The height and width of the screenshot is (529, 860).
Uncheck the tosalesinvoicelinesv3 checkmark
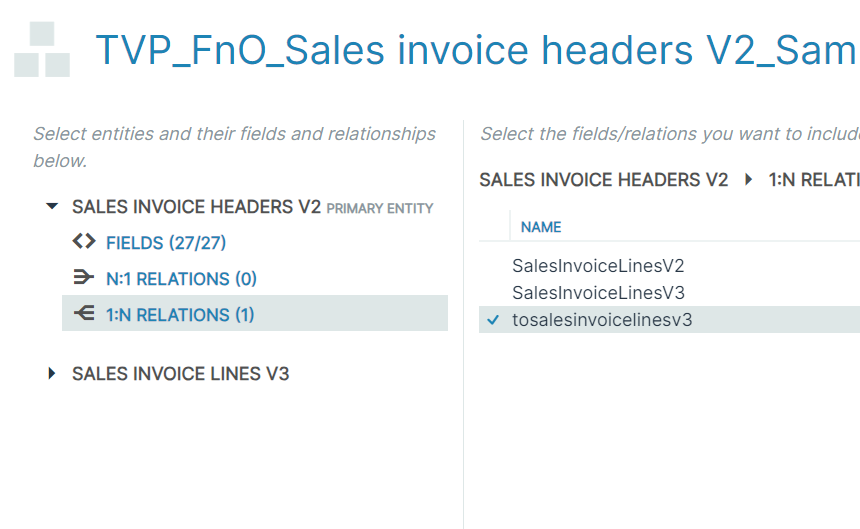point(493,320)
